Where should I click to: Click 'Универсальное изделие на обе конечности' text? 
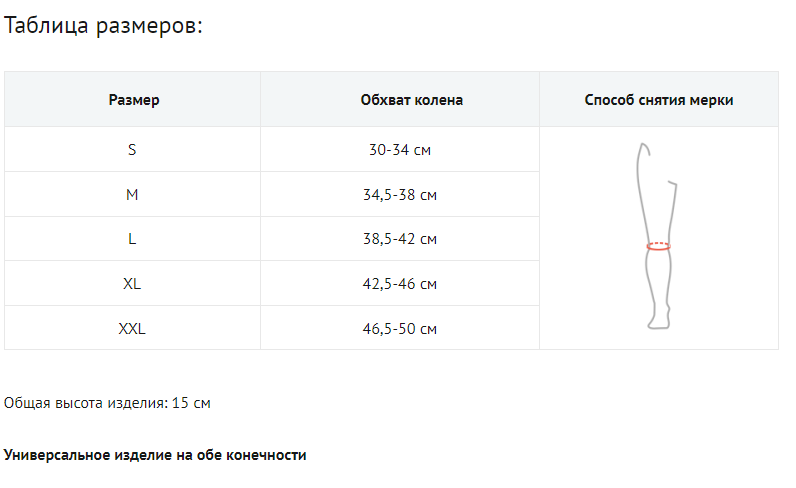[x=155, y=455]
